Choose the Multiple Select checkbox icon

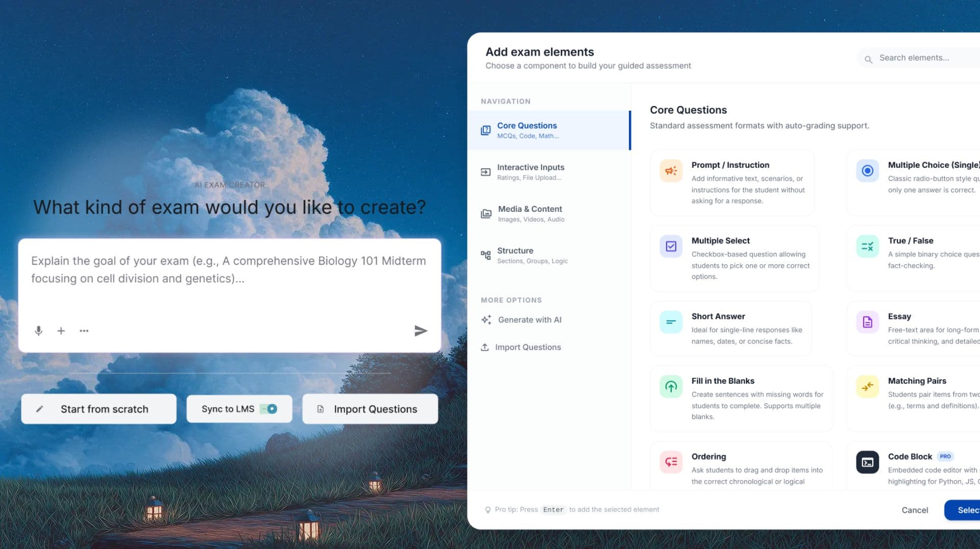(x=671, y=246)
